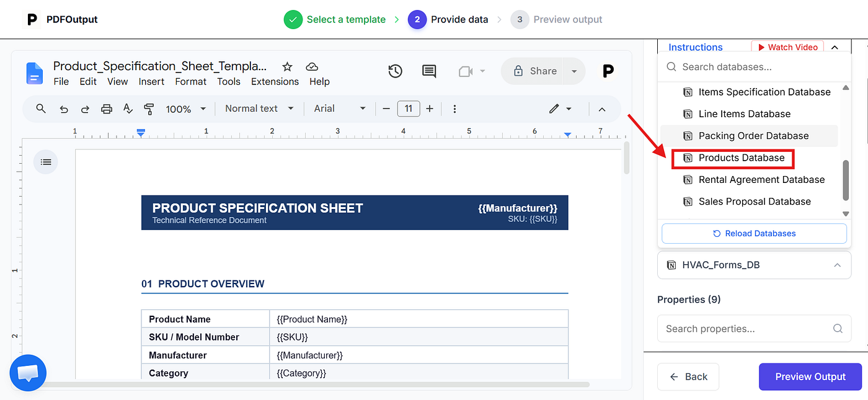Open the View menu
This screenshot has width=868, height=400.
(118, 81)
